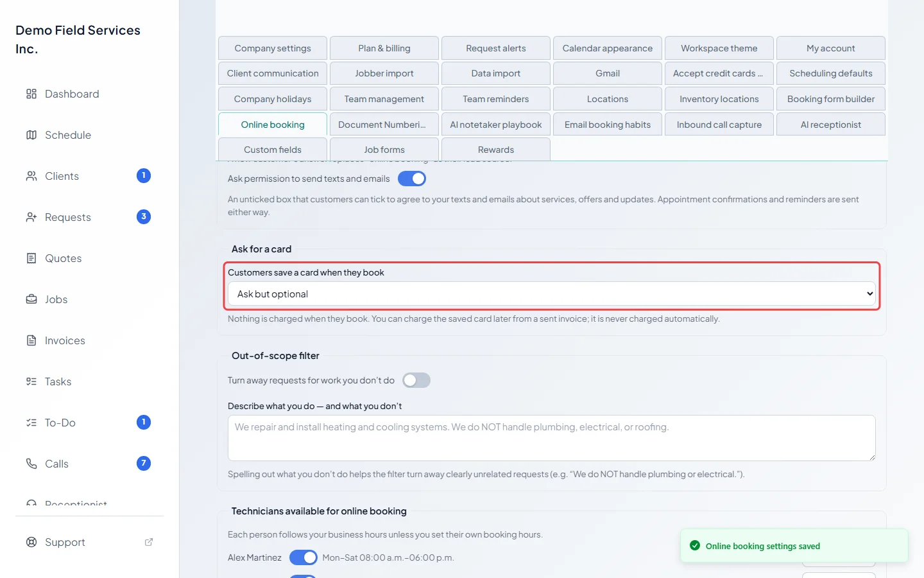This screenshot has width=924, height=578.
Task: Navigate to the Invoices page
Action: (89, 340)
